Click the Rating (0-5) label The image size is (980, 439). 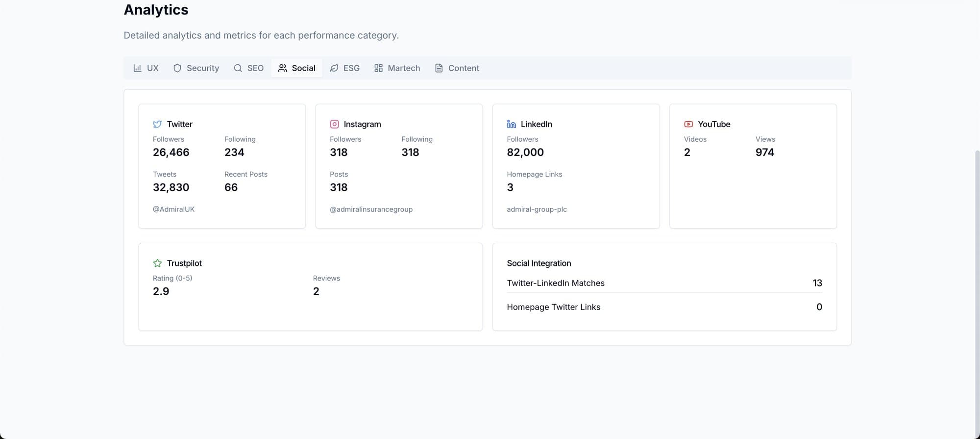172,278
